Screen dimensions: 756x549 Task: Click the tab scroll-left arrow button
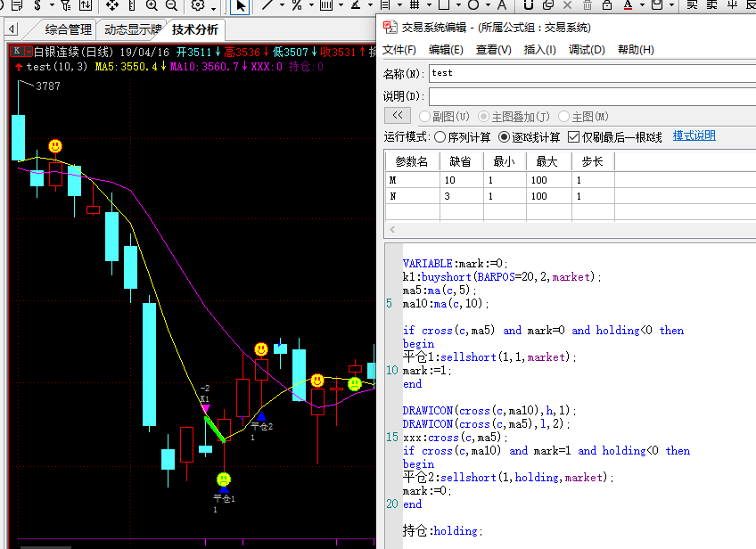click(x=12, y=29)
